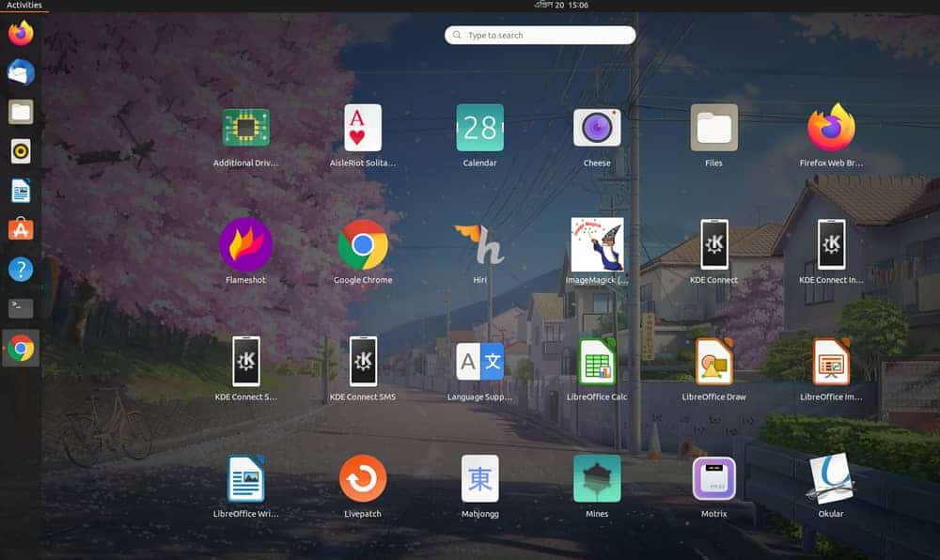Viewport: 940px width, 560px height.
Task: Launch LibreOffice Draw
Action: [x=714, y=361]
